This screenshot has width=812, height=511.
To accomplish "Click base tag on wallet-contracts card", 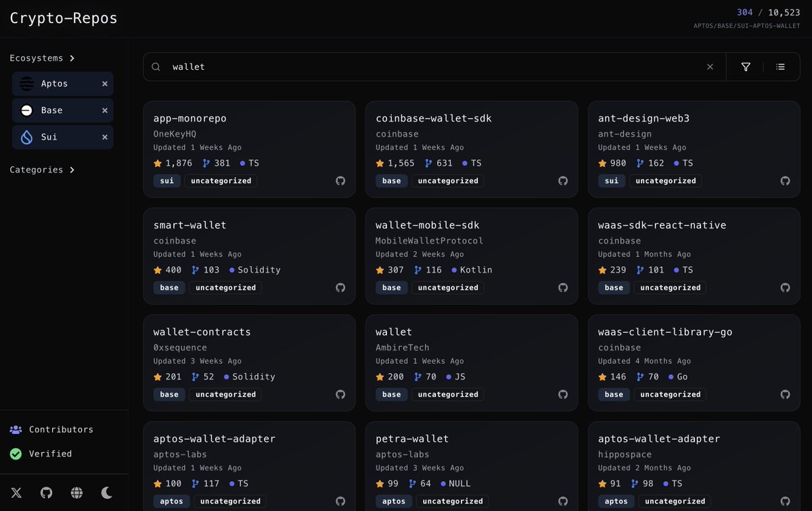I will click(169, 395).
